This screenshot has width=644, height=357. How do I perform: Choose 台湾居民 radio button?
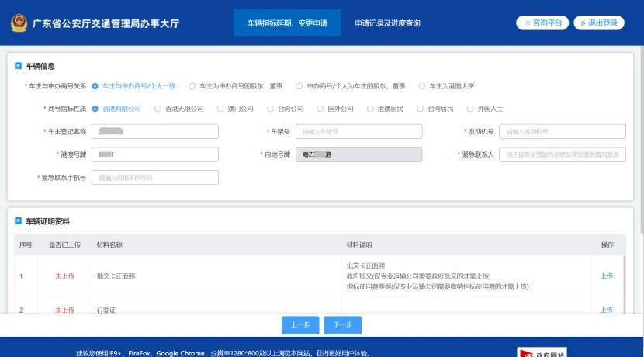421,109
